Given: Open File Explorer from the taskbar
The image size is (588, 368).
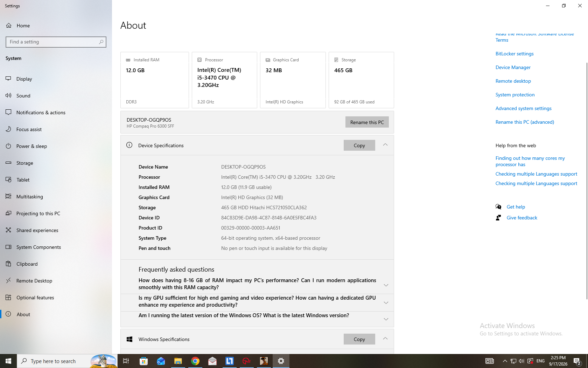Looking at the screenshot, I should (178, 361).
